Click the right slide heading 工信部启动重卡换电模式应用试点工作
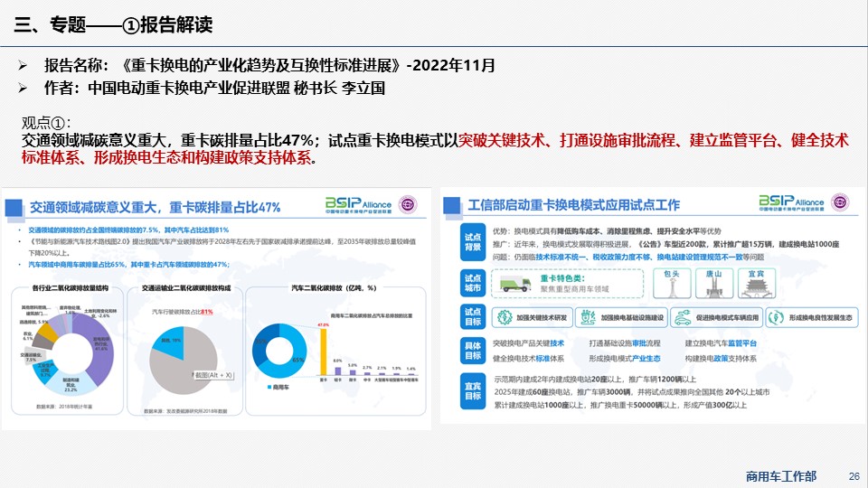 tap(573, 205)
